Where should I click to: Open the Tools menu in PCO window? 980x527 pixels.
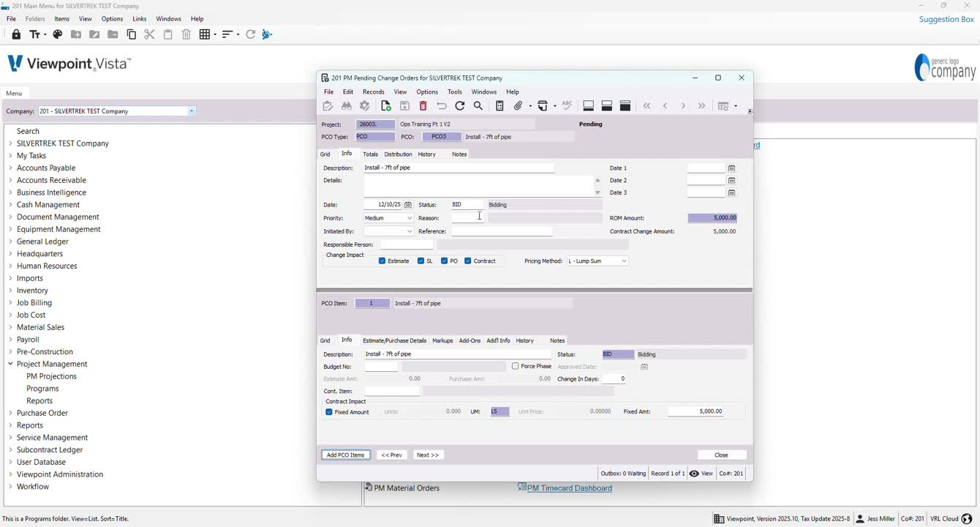pyautogui.click(x=455, y=92)
